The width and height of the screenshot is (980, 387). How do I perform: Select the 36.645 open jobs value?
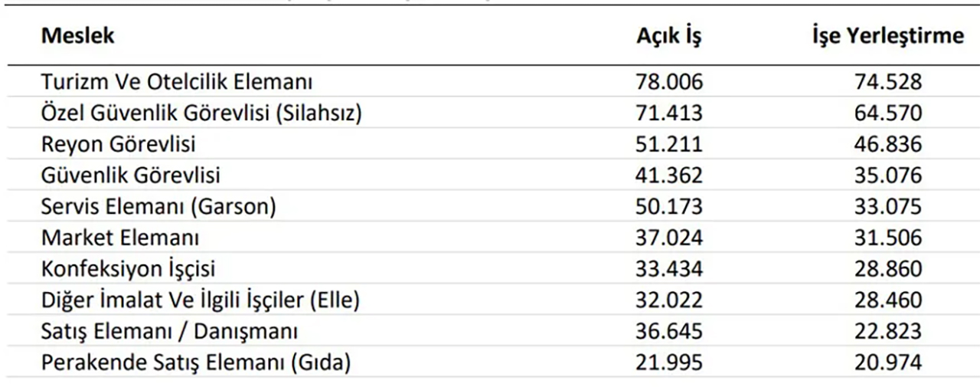tap(668, 332)
